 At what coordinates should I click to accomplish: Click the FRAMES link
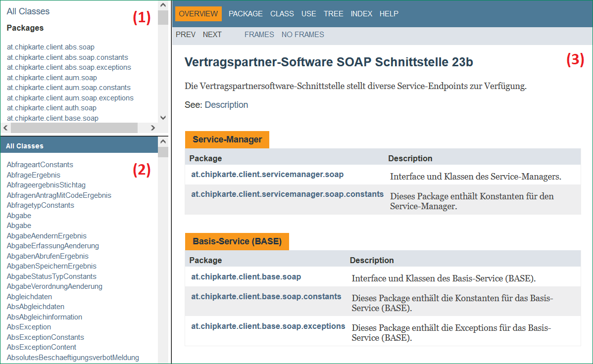pos(259,35)
